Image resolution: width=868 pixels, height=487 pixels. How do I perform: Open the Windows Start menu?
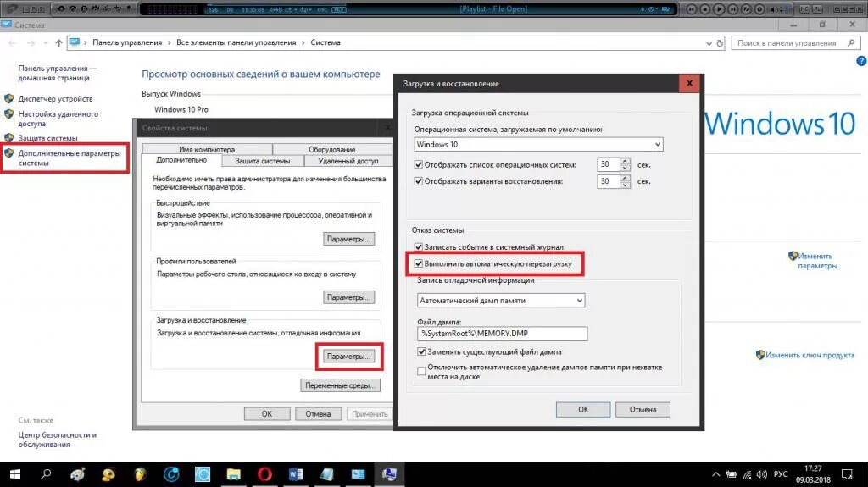pyautogui.click(x=15, y=474)
